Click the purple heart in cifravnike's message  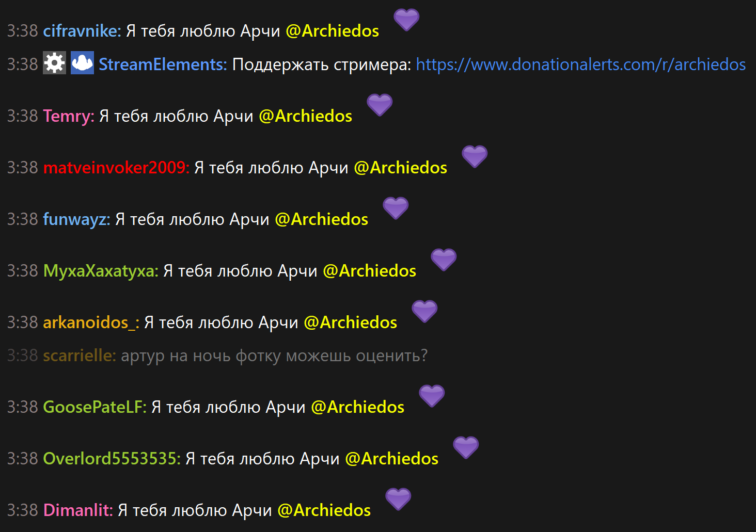tap(406, 20)
